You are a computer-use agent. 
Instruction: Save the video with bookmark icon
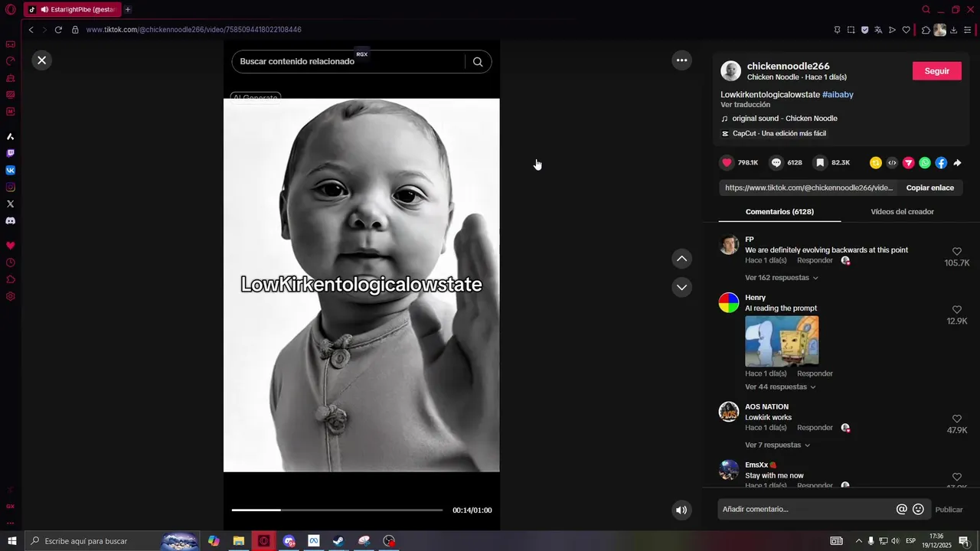point(820,162)
